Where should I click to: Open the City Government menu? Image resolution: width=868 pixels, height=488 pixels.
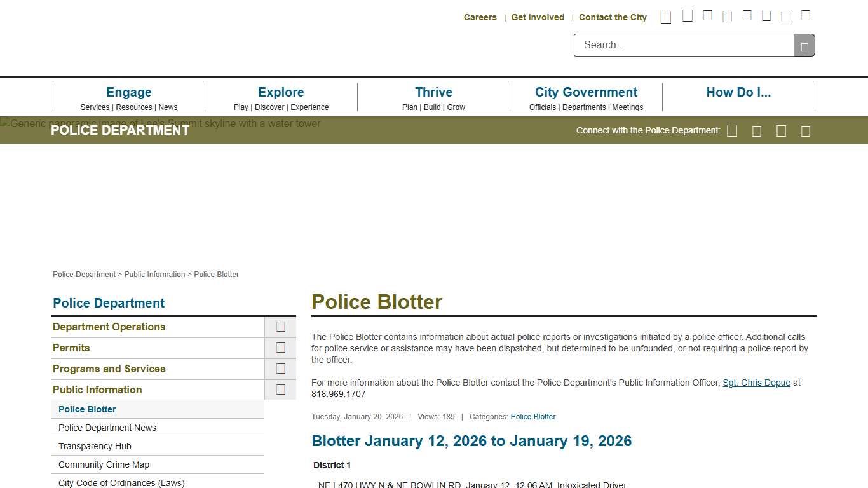pyautogui.click(x=586, y=92)
